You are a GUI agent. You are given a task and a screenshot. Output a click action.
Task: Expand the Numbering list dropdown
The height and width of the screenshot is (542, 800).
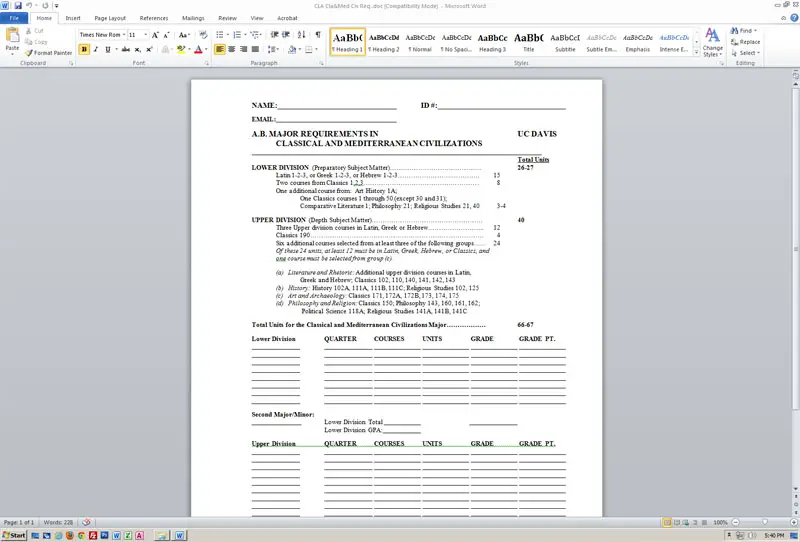click(245, 35)
